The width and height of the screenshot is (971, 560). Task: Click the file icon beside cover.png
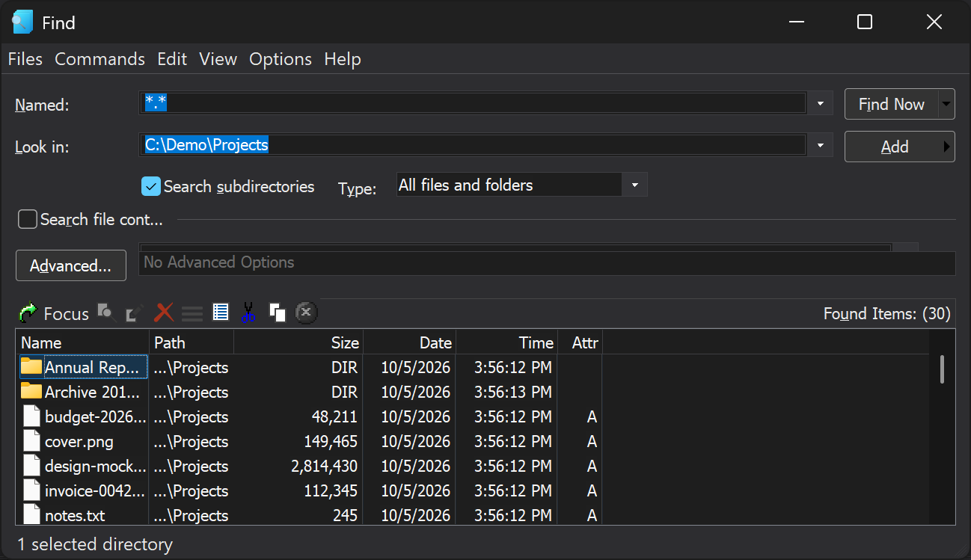pos(31,441)
